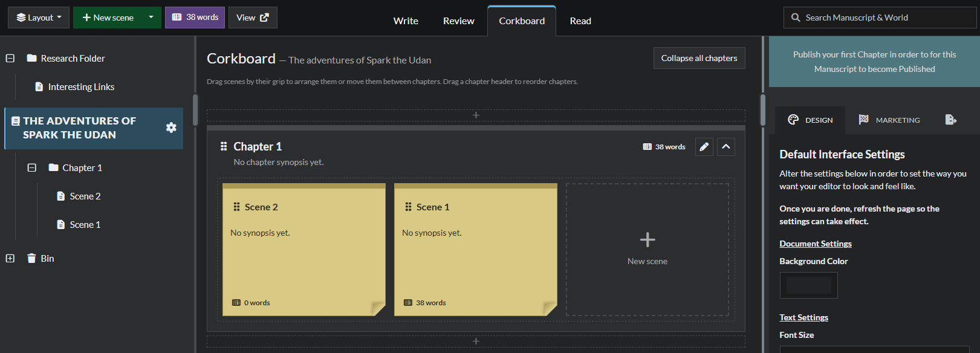Click the Scene 1 card grip icon
The height and width of the screenshot is (353, 980).
pos(409,207)
